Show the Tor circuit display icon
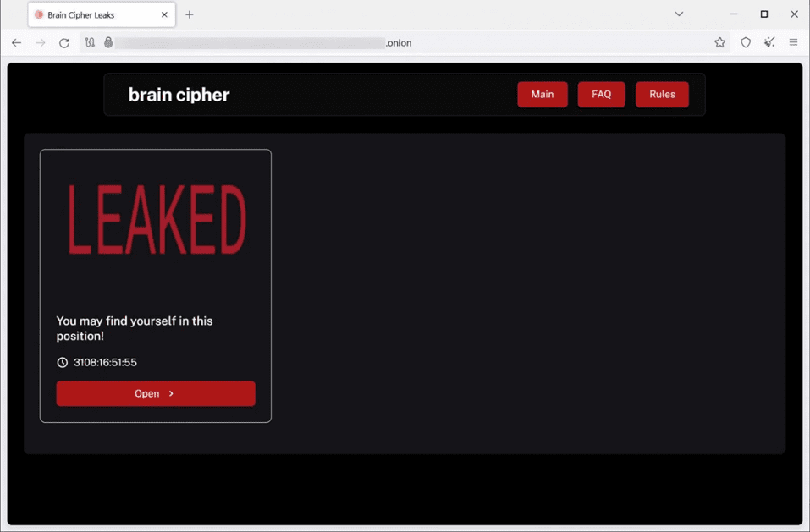 (x=90, y=43)
